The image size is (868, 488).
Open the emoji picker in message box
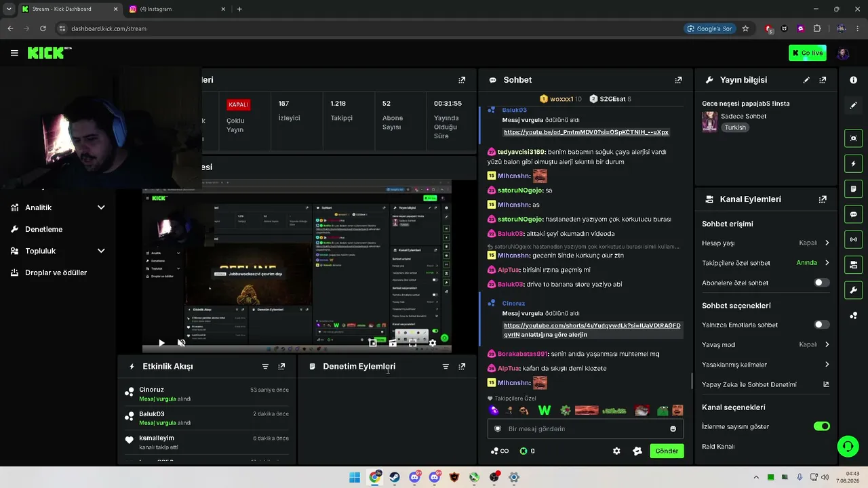point(673,428)
